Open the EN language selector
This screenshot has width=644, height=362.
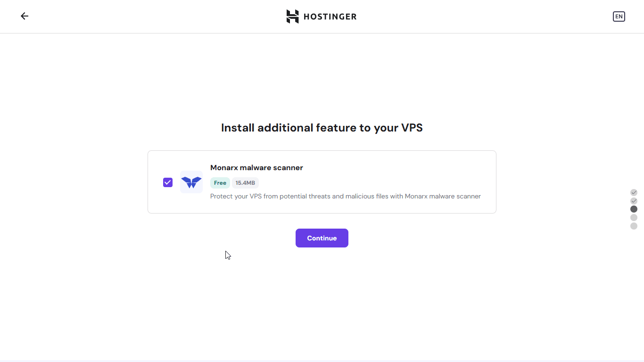(619, 16)
